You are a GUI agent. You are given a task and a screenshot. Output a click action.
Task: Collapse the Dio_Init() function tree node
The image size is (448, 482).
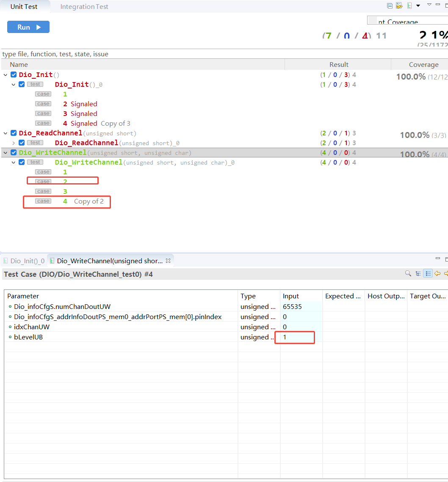(6, 75)
